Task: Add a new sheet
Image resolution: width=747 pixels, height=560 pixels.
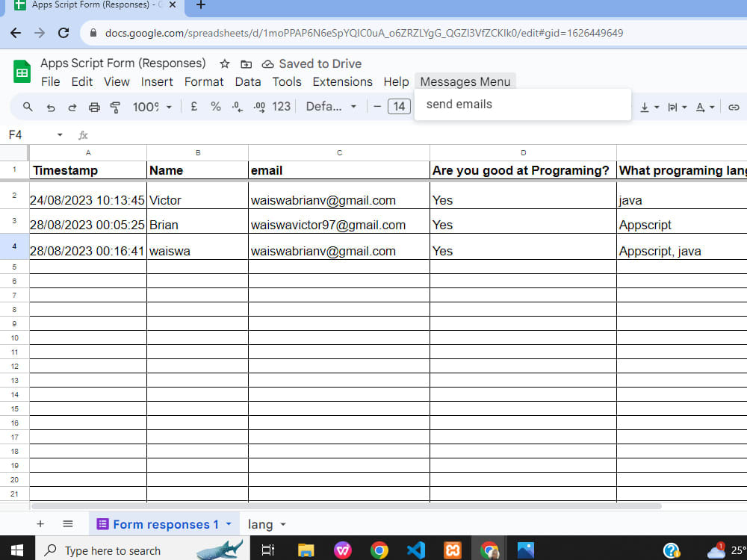Action: (x=40, y=523)
